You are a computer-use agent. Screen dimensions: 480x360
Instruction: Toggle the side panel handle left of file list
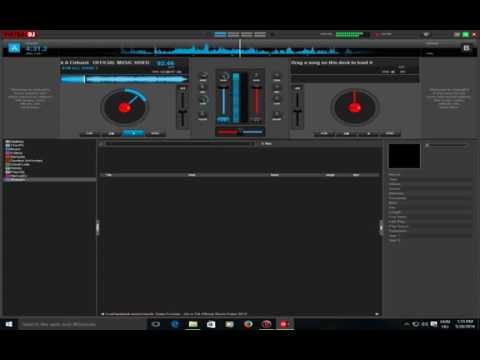(x=98, y=228)
